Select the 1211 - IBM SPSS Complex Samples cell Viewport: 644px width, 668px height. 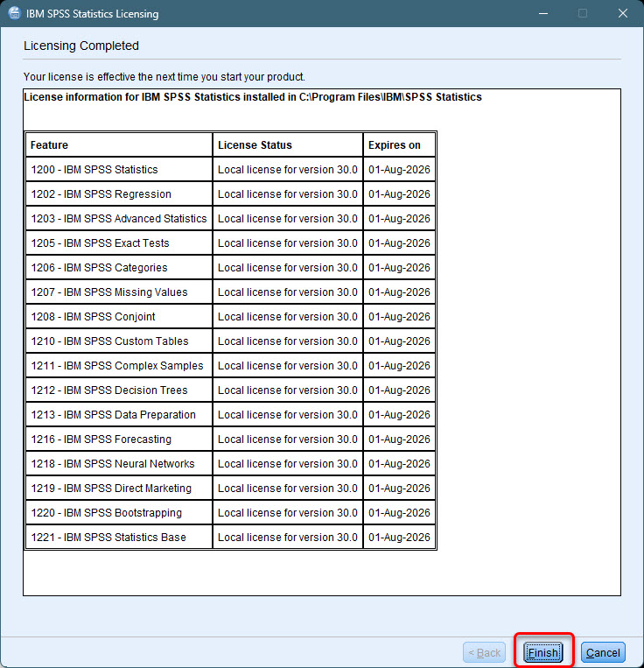pos(119,366)
